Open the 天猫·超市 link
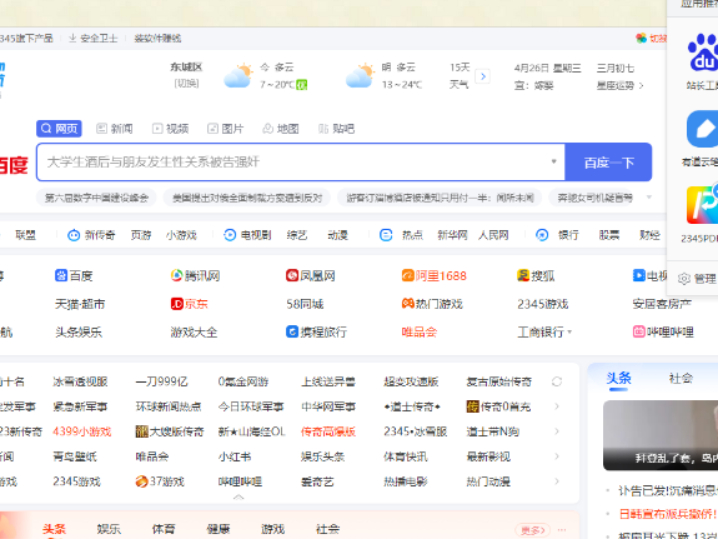Viewport: 718px width, 539px height. tap(80, 304)
